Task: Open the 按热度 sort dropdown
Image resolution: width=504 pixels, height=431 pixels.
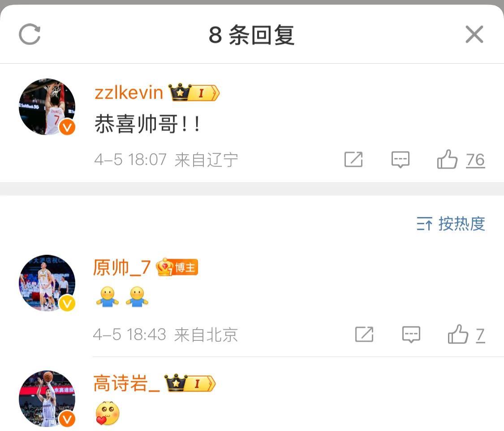Action: pos(451,224)
